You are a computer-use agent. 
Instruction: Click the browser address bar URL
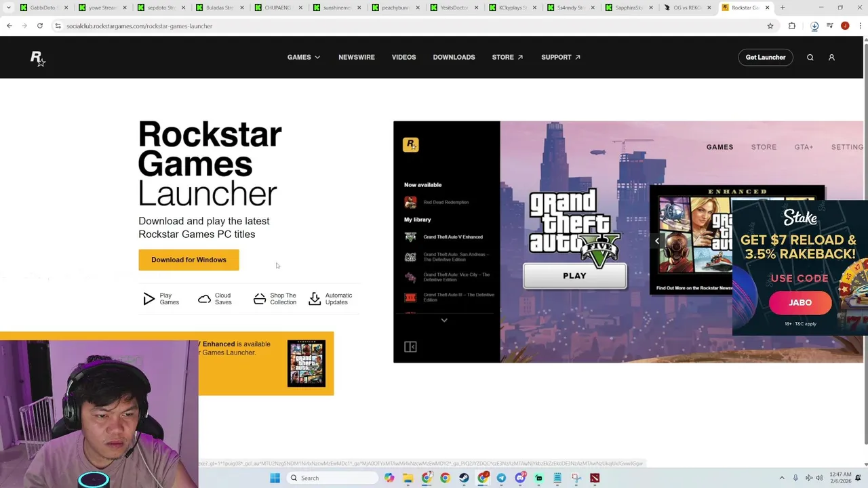[139, 26]
